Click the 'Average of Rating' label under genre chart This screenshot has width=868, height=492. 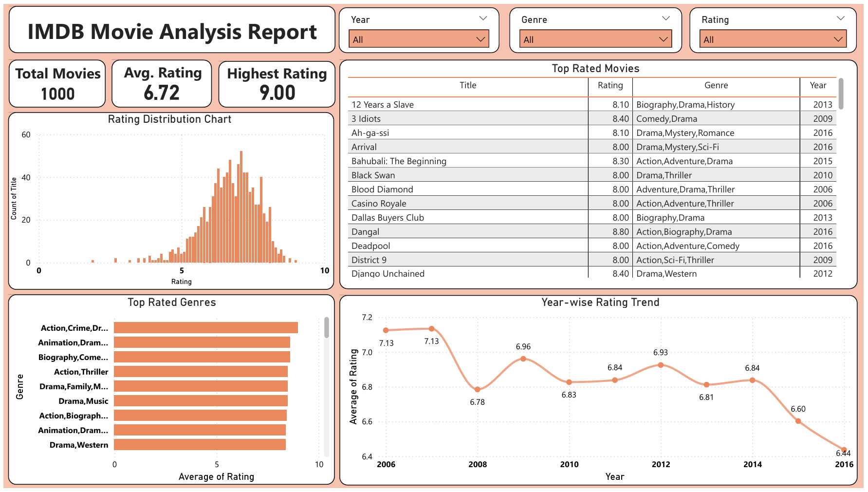coord(216,477)
